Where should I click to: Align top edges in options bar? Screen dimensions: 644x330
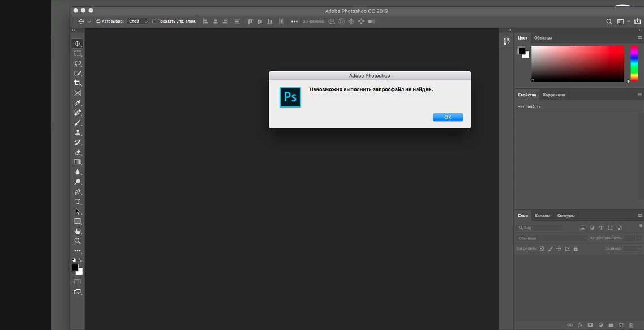point(250,22)
